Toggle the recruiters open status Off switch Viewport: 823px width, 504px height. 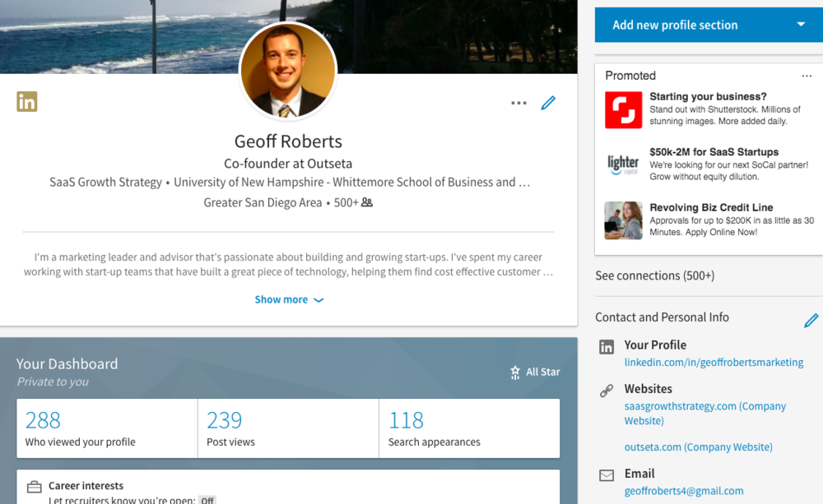pos(207,501)
